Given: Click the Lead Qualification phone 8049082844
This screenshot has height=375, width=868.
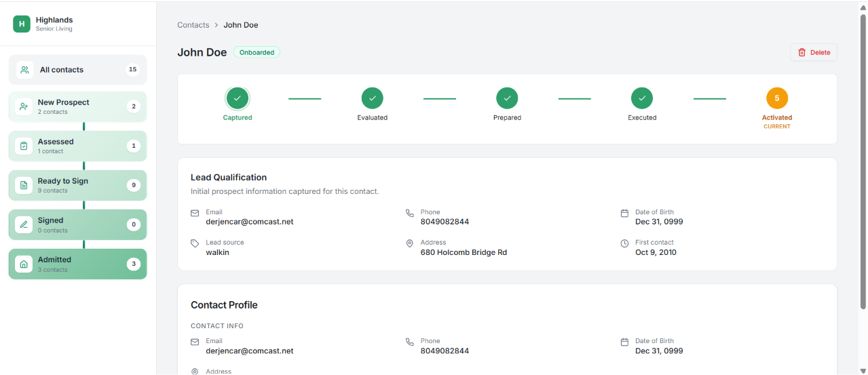Looking at the screenshot, I should click(445, 222).
